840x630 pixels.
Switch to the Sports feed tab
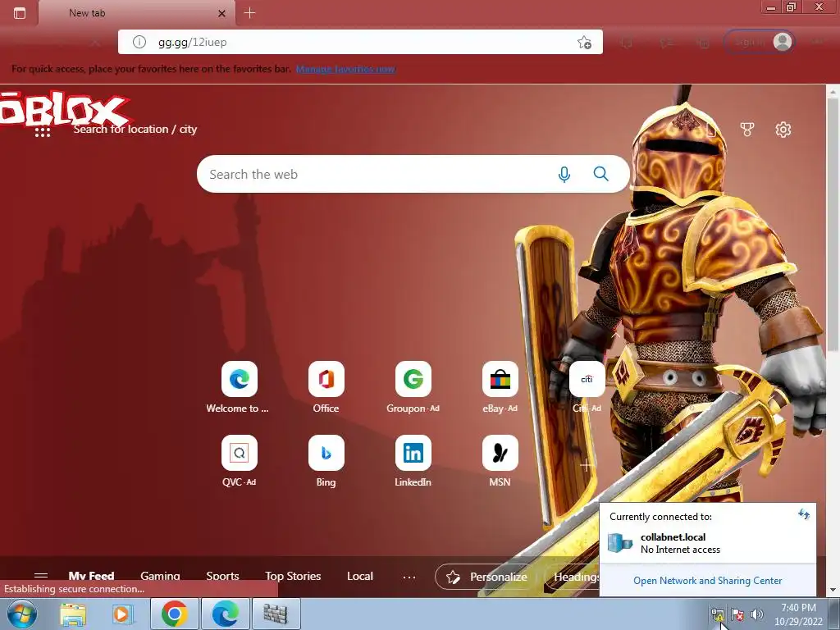tap(223, 577)
